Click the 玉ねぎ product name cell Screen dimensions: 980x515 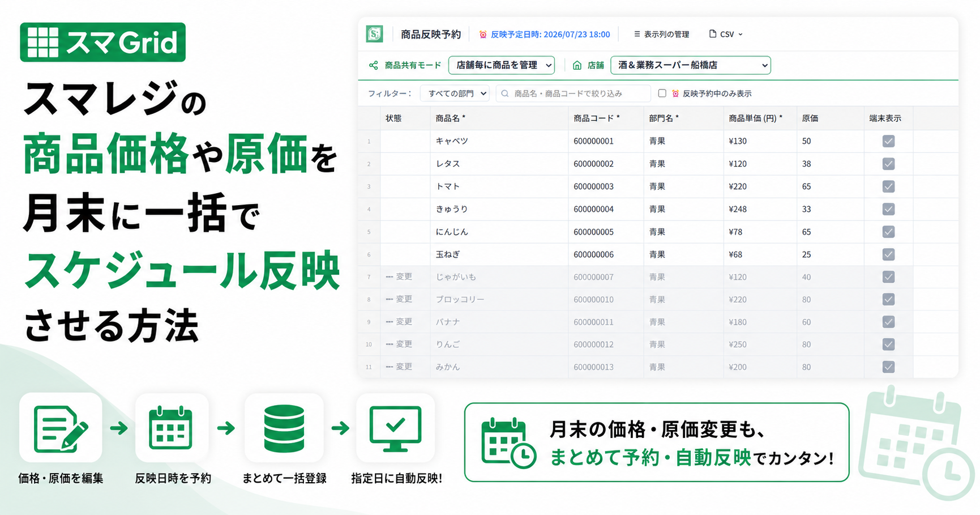coord(499,254)
